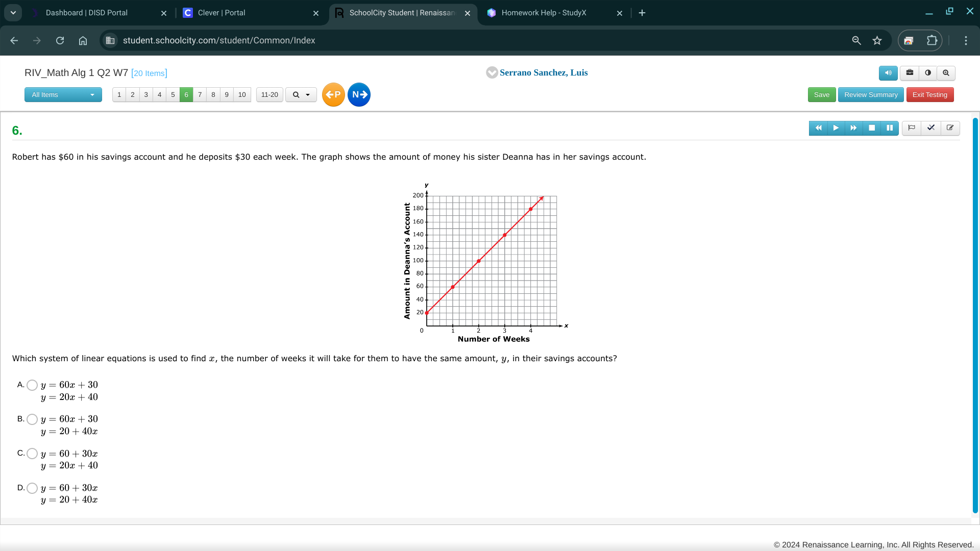The width and height of the screenshot is (980, 551).
Task: Jump to question 2
Action: click(133, 95)
